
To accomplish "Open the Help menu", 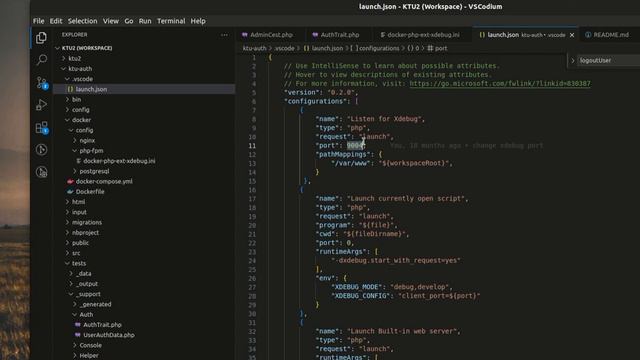I will click(198, 21).
